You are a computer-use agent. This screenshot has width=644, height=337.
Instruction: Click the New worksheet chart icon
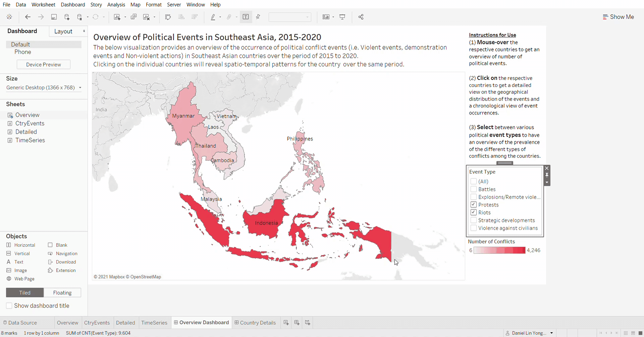tap(117, 17)
